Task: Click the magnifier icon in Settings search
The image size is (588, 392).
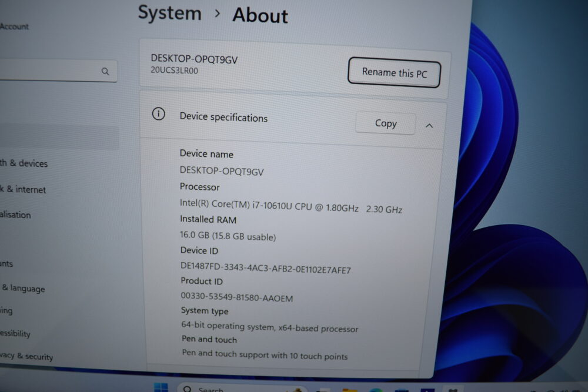Action: pos(105,71)
